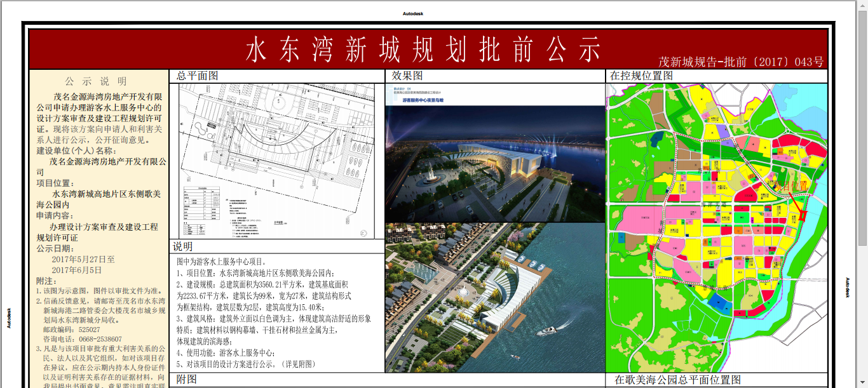Click the title 水东湾新城规划批前公示
This screenshot has height=388, width=868.
[423, 49]
